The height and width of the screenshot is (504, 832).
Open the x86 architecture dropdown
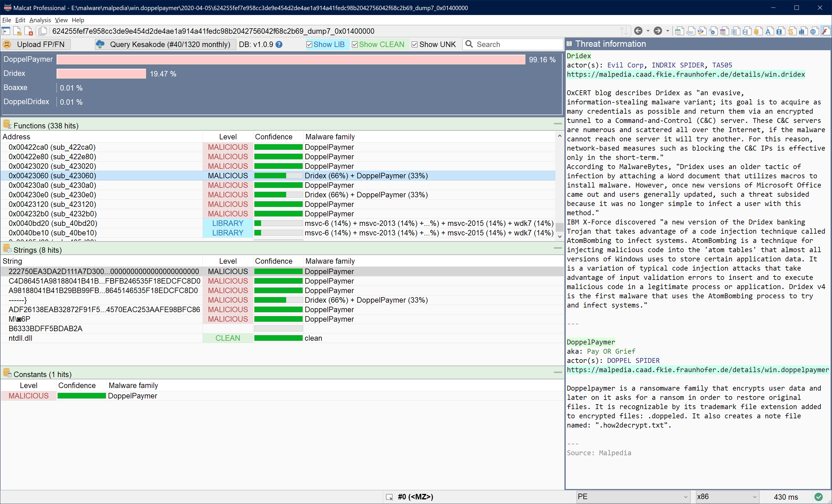point(727,496)
